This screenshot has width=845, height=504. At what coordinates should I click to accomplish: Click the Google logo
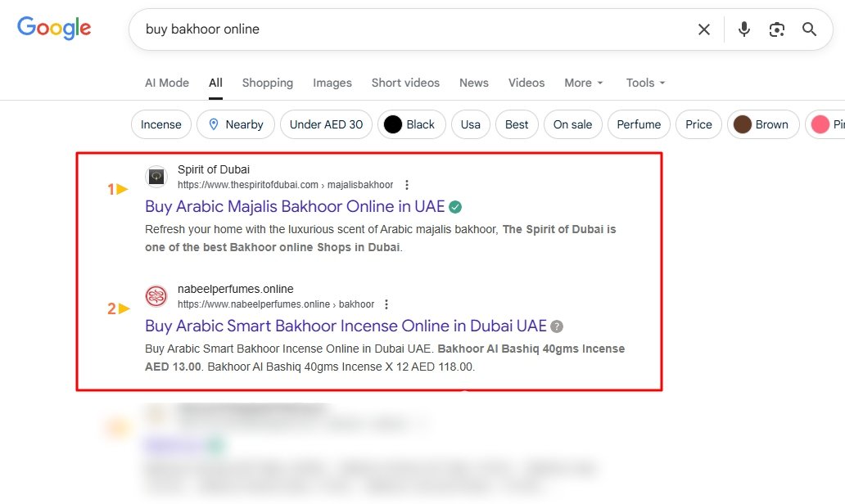tap(54, 29)
